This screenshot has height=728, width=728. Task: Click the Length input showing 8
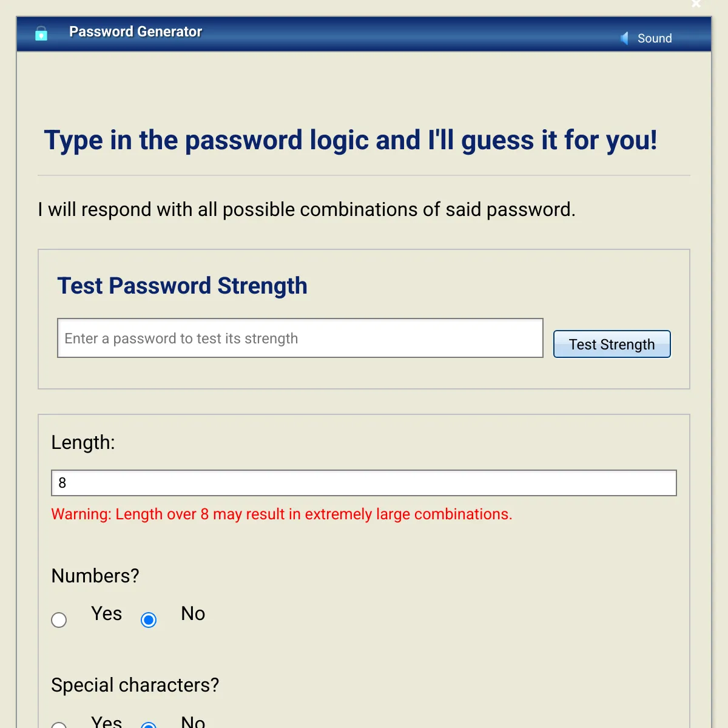363,483
